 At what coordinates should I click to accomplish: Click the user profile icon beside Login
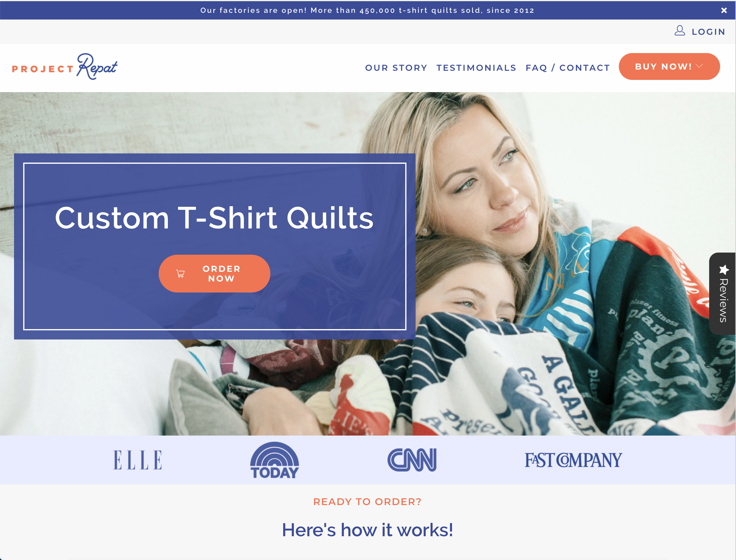680,31
